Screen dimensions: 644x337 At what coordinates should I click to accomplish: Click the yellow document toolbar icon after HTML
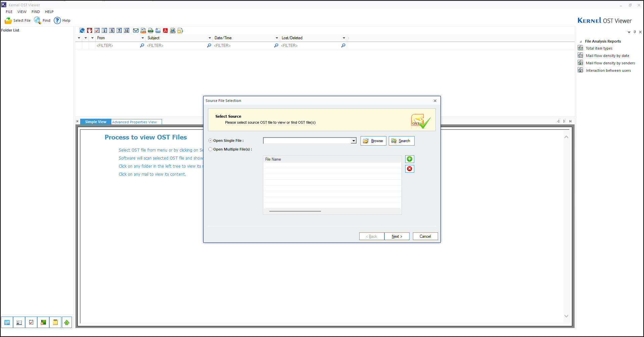[x=180, y=31]
